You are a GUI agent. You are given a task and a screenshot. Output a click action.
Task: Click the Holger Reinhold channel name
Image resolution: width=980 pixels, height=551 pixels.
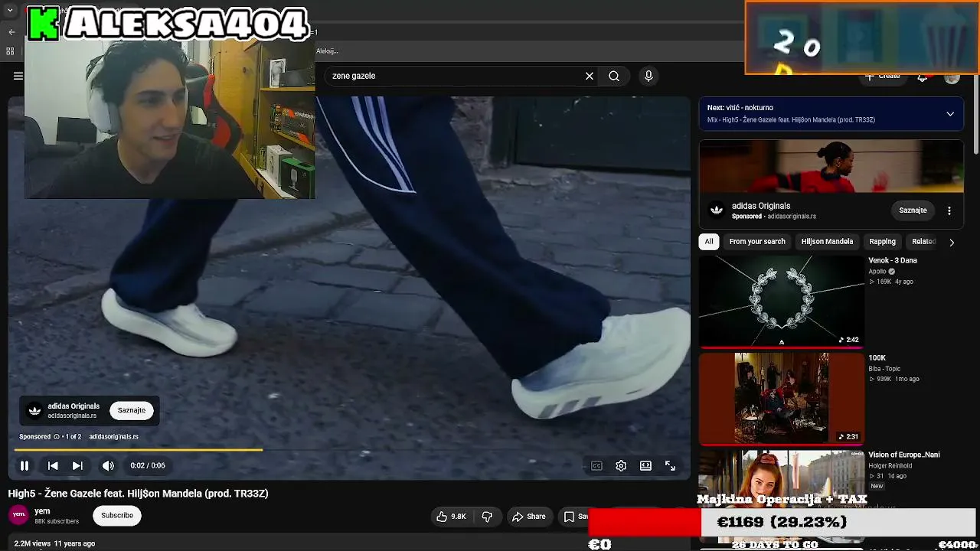890,465
